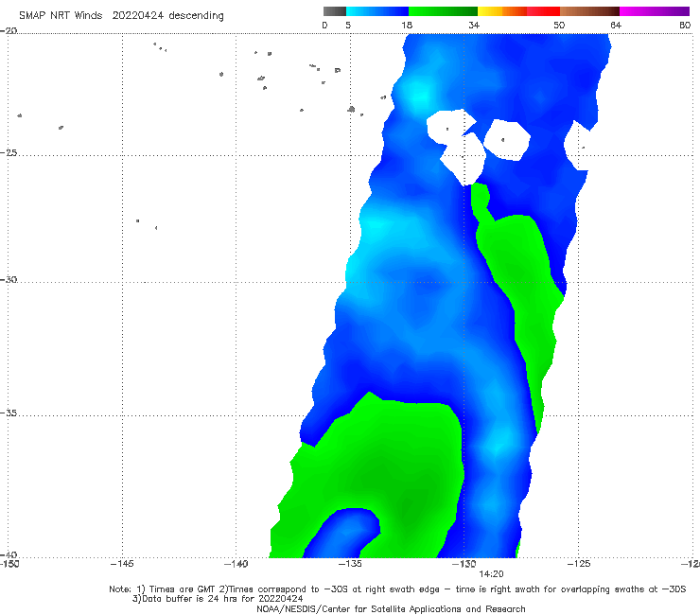Screen dimensions: 700x615
Task: Click the NOAA/NESDIS credit line
Action: pyautogui.click(x=391, y=608)
